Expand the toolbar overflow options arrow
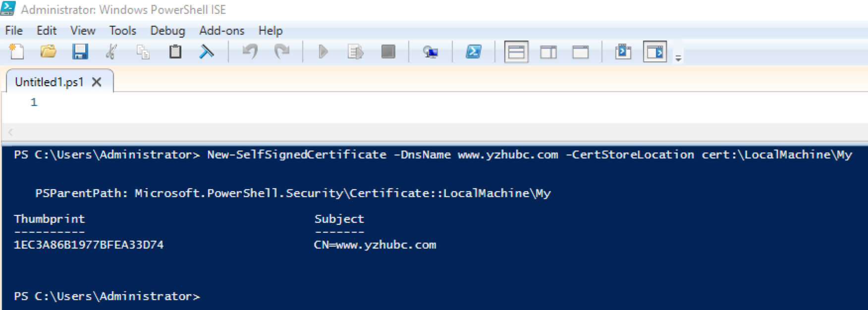 (678, 58)
